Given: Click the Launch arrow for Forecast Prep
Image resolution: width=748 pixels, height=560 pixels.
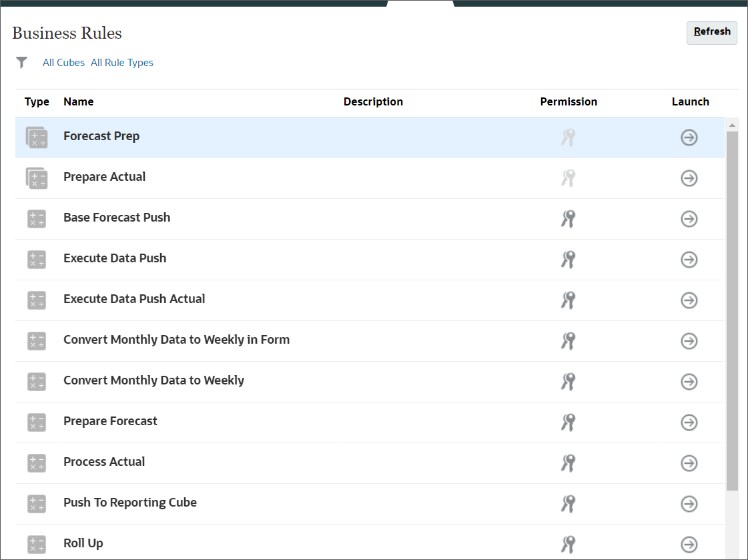Looking at the screenshot, I should 689,137.
